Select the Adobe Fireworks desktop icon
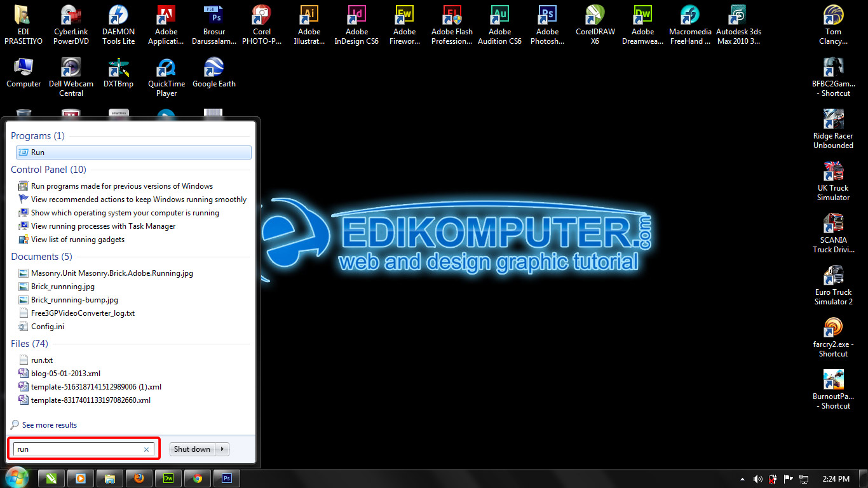 405,25
